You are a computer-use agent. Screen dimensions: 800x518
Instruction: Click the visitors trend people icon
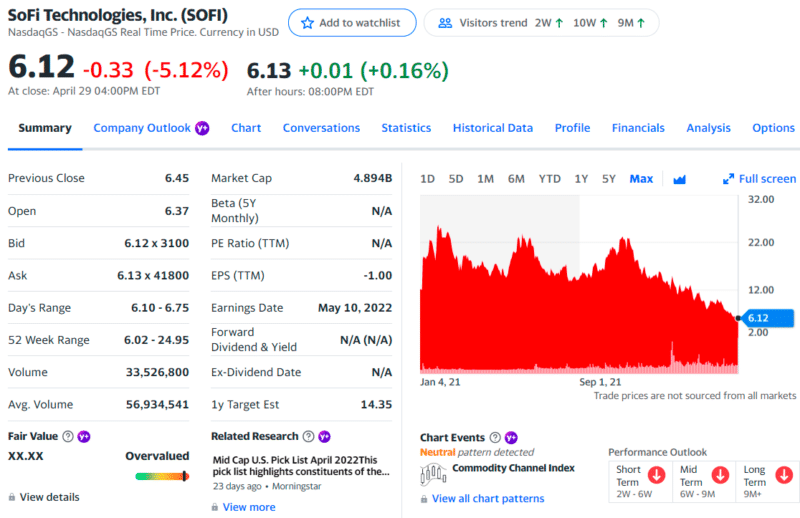(x=445, y=23)
